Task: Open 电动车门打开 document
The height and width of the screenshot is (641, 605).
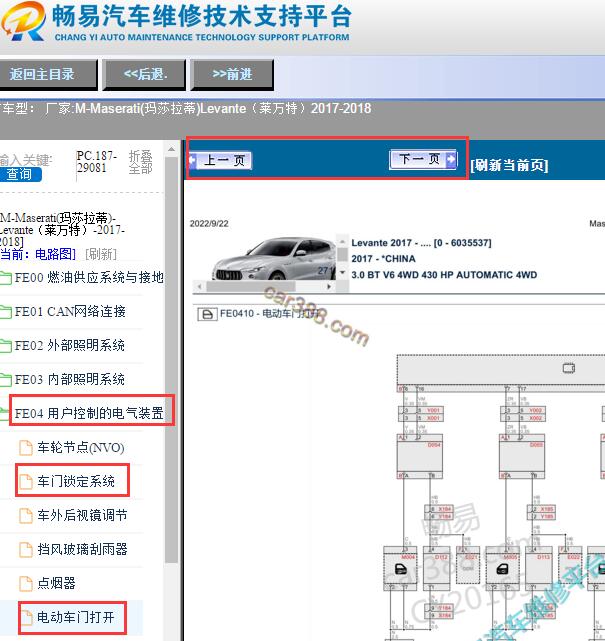Action: (x=76, y=617)
